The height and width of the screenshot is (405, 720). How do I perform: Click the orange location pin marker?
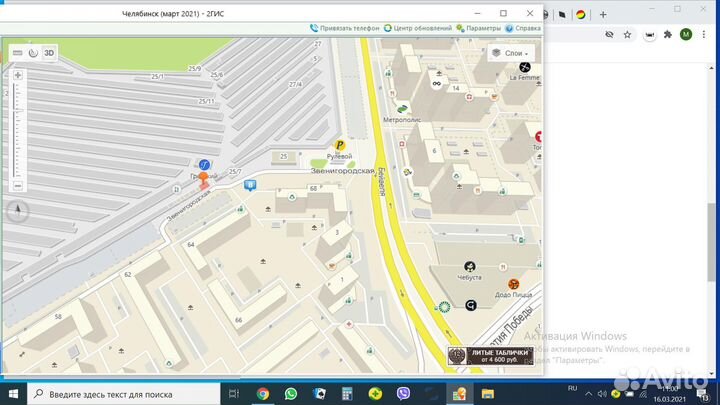click(x=204, y=180)
